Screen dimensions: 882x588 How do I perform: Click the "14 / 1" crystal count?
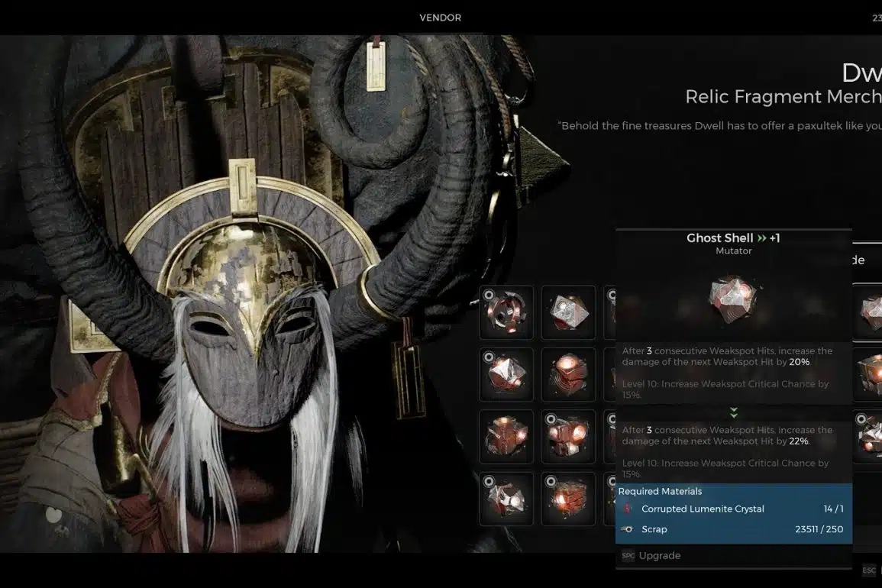point(833,509)
